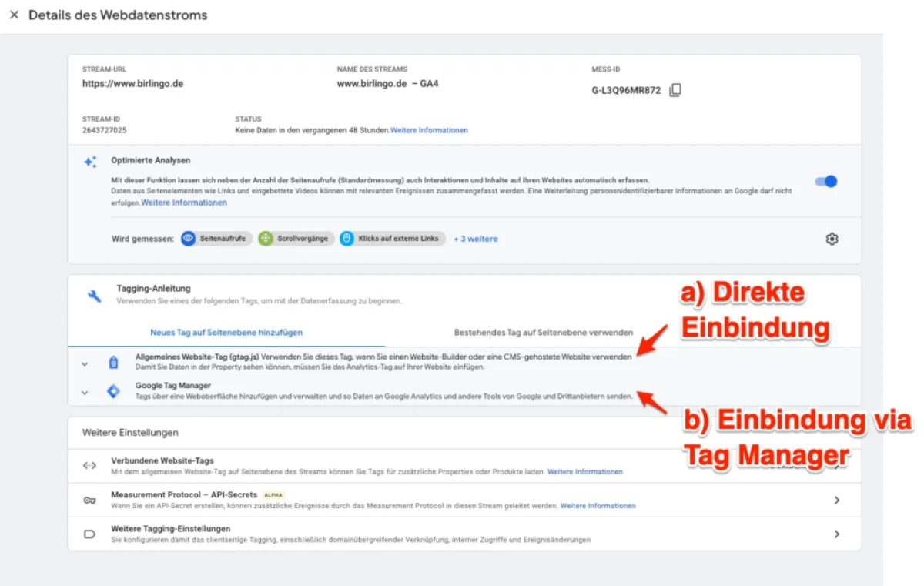The height and width of the screenshot is (586, 924).
Task: Expand the Allgemeines Website-Tag (gtag.js) section
Action: click(x=84, y=363)
